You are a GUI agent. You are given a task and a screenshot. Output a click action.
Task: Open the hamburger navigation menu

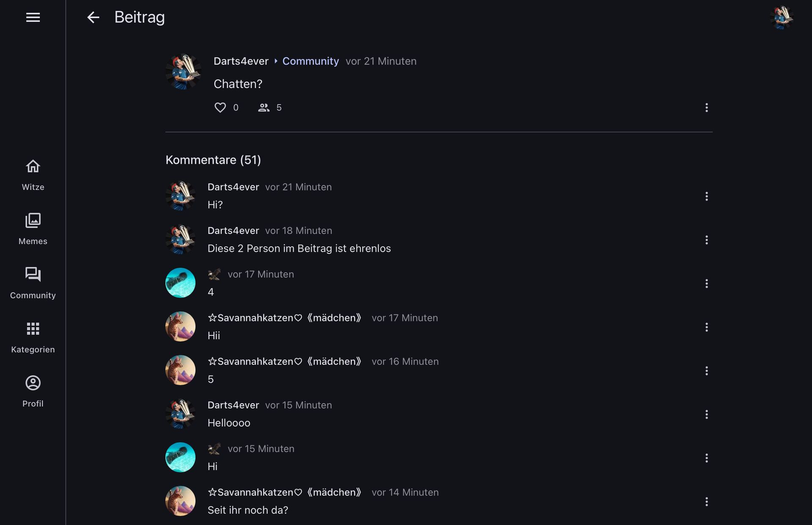tap(33, 17)
